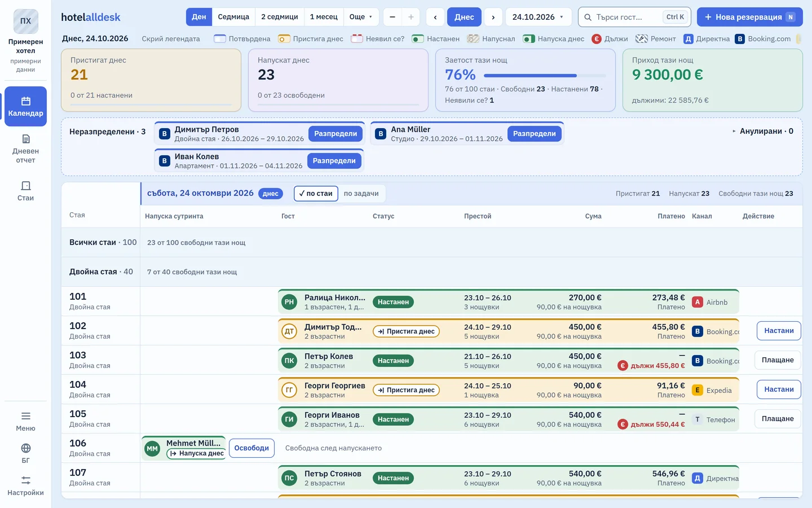Image resolution: width=812 pixels, height=508 pixels.
Task: Open the 24.10.2026 date picker dropdown
Action: 538,17
